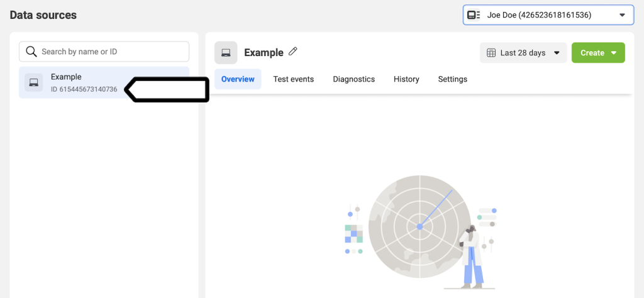Image resolution: width=644 pixels, height=298 pixels.
Task: Click the laptop icon left of the Example header
Action: (226, 53)
